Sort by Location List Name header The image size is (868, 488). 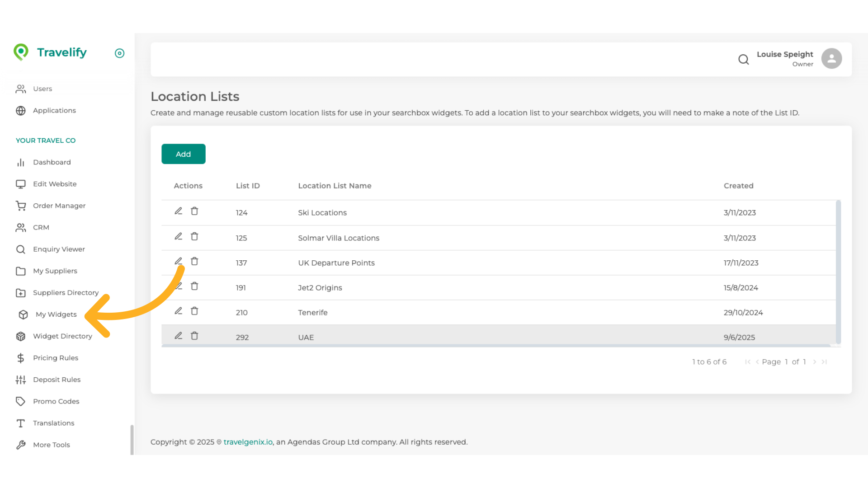335,186
